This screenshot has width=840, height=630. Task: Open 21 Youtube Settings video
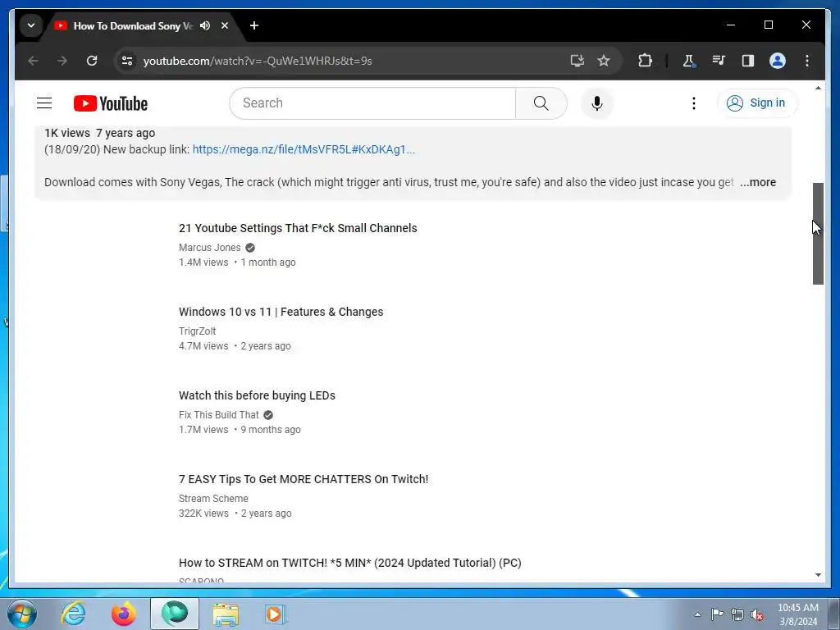click(298, 228)
